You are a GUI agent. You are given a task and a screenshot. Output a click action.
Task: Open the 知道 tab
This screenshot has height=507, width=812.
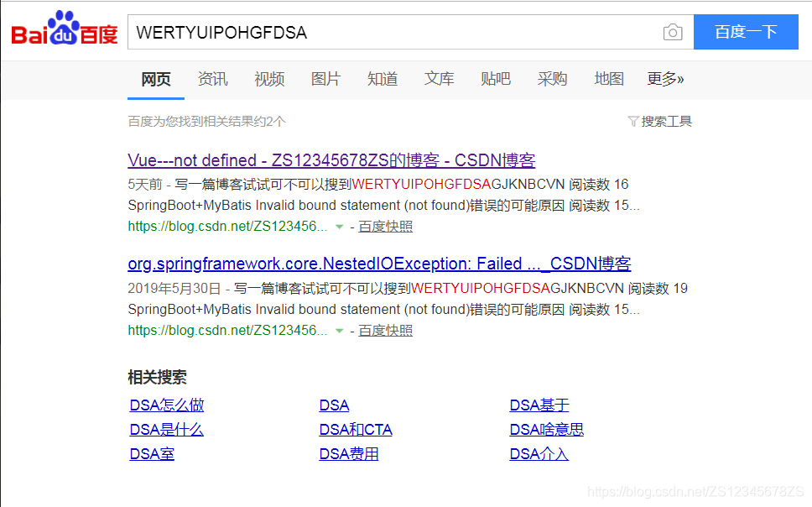[383, 79]
